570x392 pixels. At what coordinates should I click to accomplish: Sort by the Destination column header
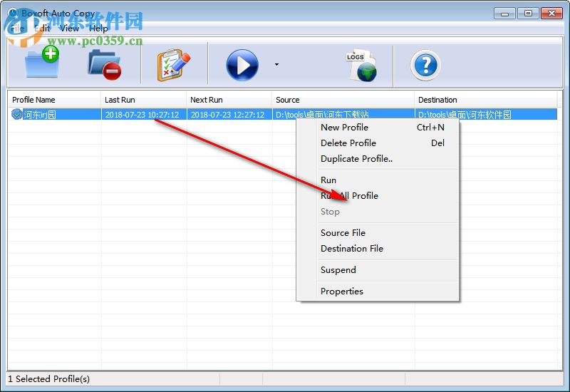[486, 100]
